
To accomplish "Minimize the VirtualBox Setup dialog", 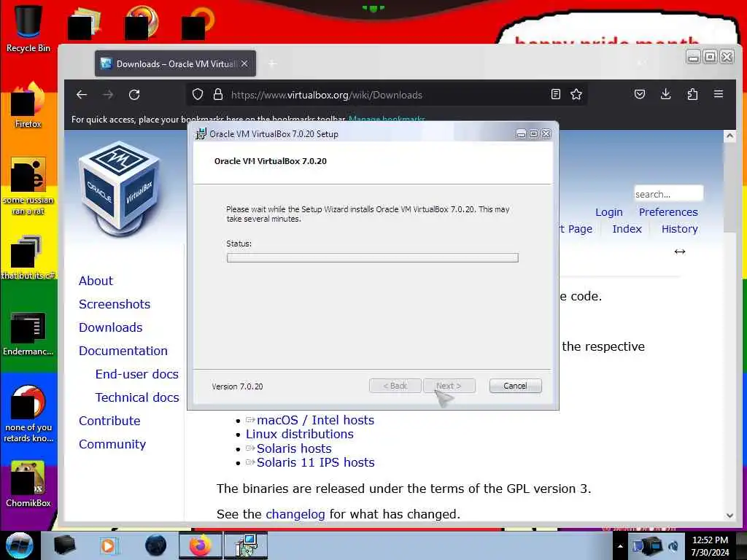I will [521, 134].
